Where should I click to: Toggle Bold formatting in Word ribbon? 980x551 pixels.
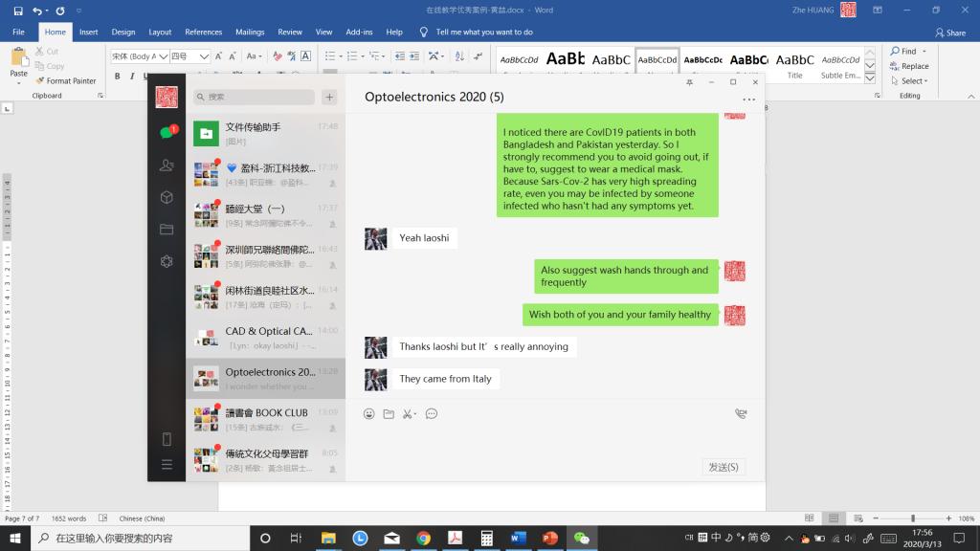click(x=118, y=77)
